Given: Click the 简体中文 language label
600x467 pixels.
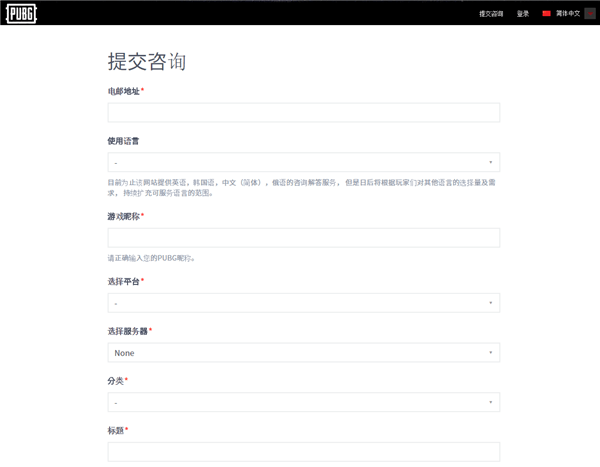Looking at the screenshot, I should (x=568, y=14).
